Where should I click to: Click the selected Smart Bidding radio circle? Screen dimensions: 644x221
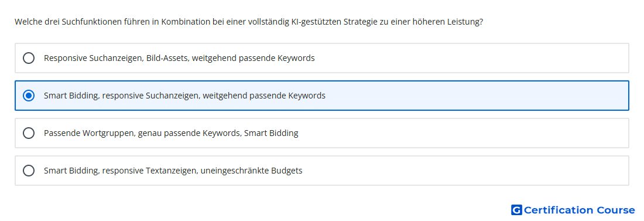click(x=29, y=96)
